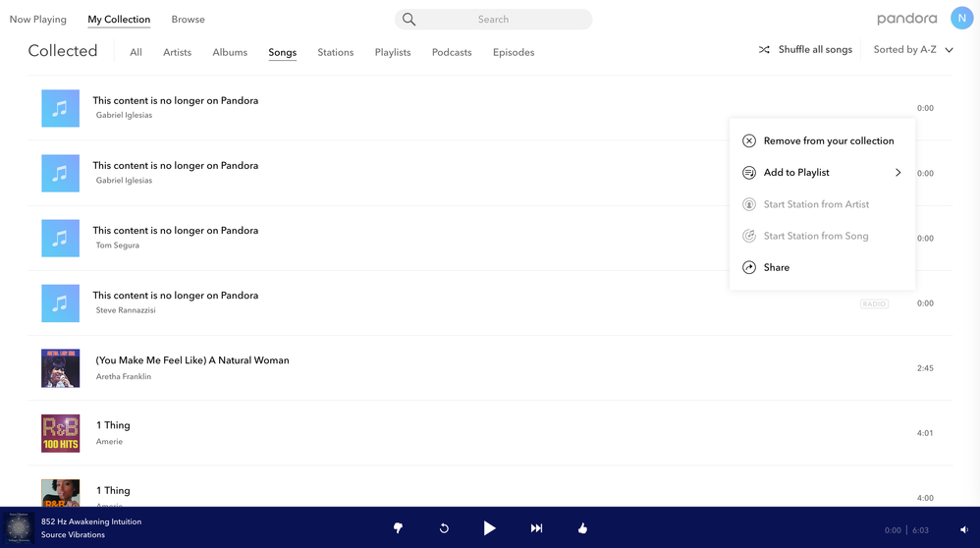This screenshot has height=548, width=980.
Task: Click the thumbs up icon
Action: pyautogui.click(x=582, y=528)
